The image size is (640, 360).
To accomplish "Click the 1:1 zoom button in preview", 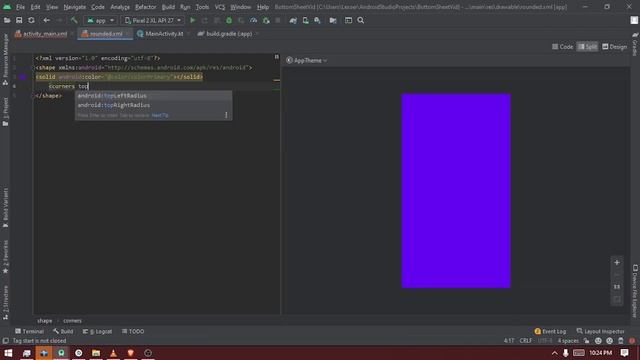I will (617, 287).
